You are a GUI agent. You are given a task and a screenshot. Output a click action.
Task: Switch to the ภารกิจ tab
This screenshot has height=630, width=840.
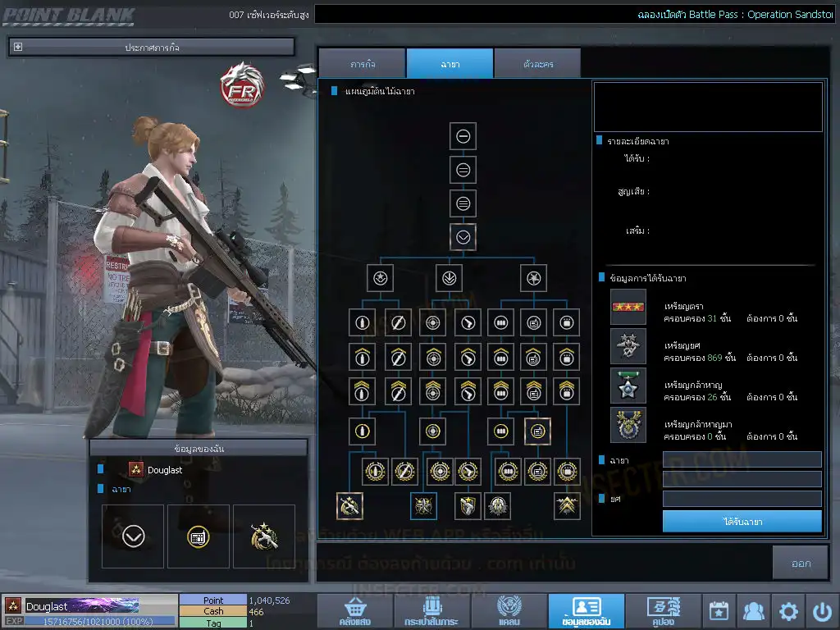pyautogui.click(x=362, y=64)
